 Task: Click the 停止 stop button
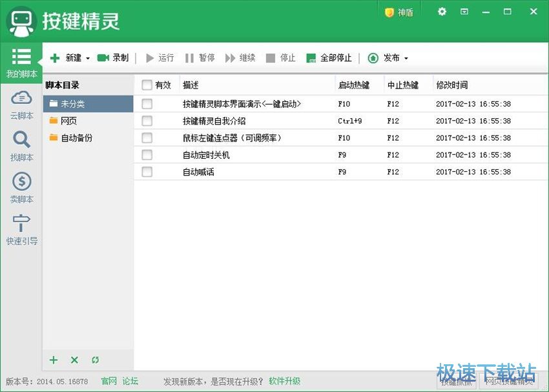[x=281, y=57]
